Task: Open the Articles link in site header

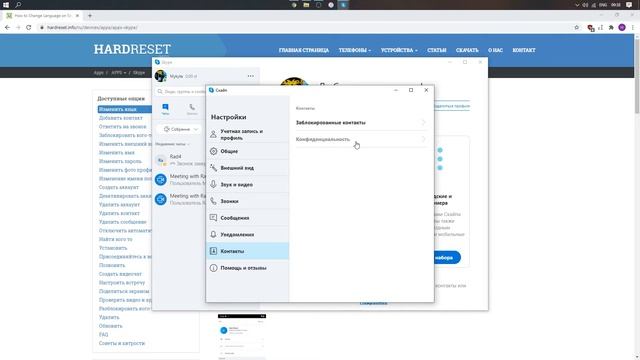Action: (436, 50)
